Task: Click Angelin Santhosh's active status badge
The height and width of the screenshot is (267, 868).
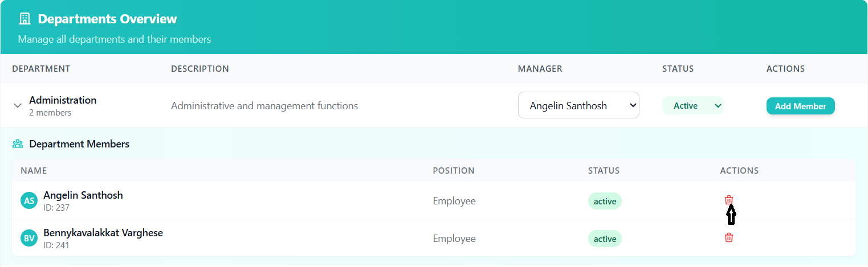Action: [x=605, y=201]
